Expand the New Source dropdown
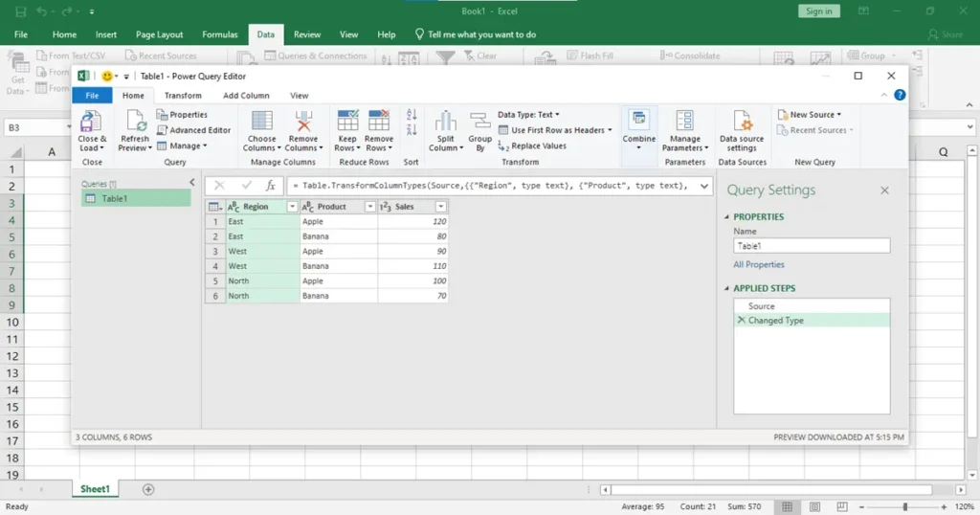The image size is (980, 515). 810,115
